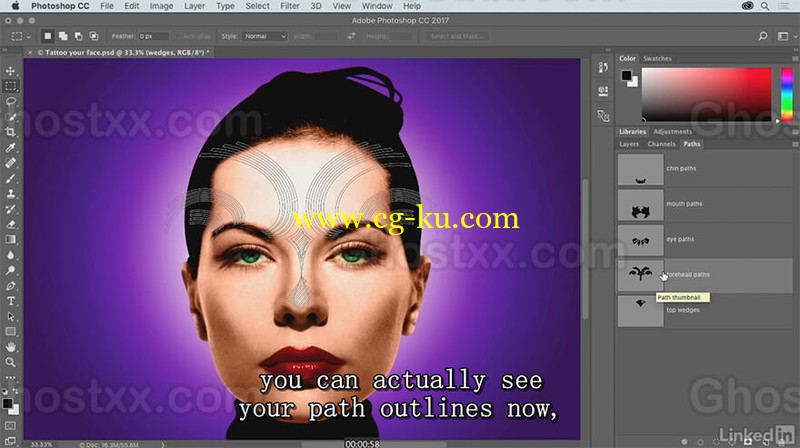
Task: Switch to the Swatches tab
Action: (x=657, y=59)
